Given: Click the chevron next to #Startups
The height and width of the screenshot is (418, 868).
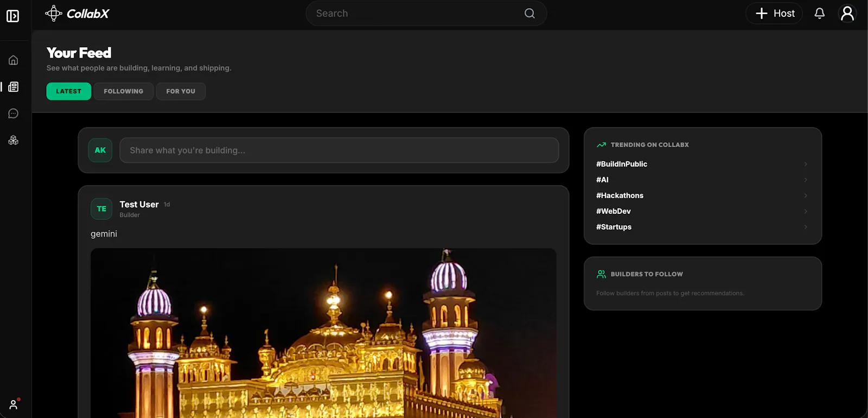Looking at the screenshot, I should click(806, 227).
